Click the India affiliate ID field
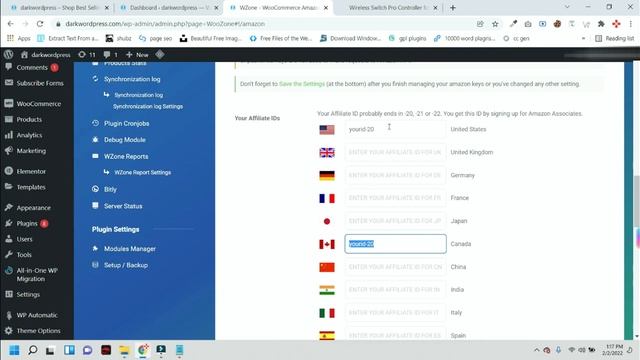 (x=395, y=289)
